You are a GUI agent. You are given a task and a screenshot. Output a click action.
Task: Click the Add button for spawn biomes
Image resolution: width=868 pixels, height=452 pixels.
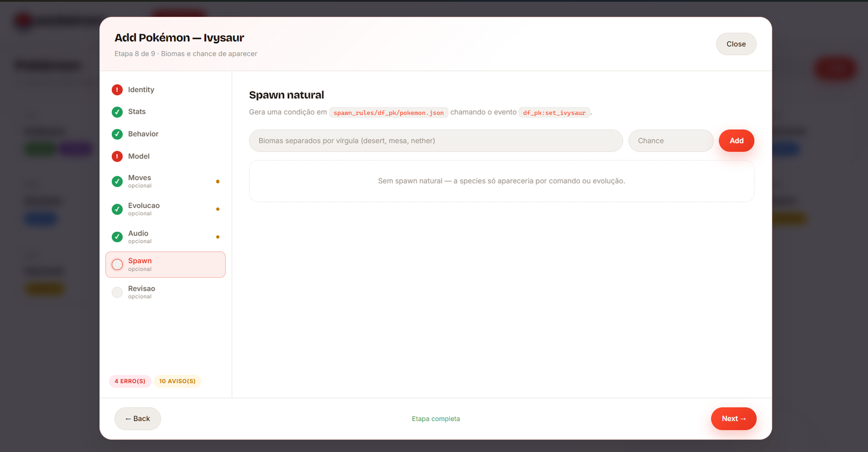(736, 141)
